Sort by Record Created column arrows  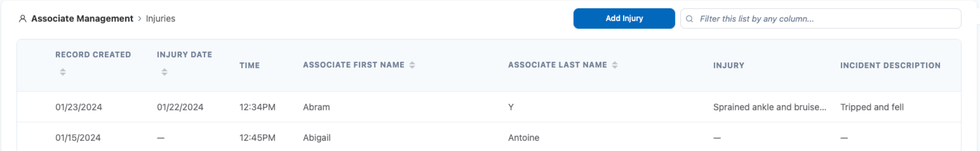(63, 72)
